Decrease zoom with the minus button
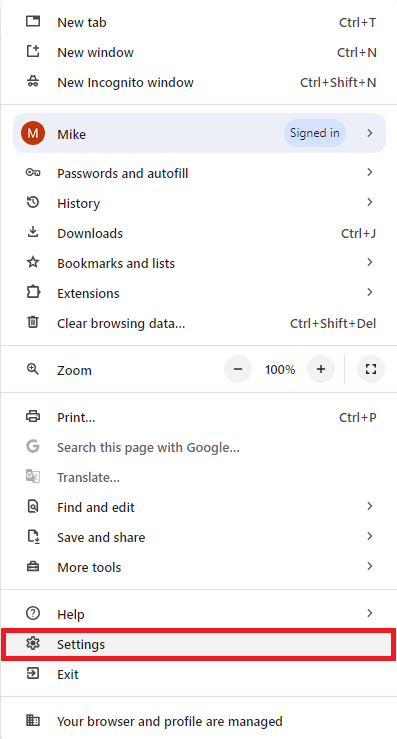The height and width of the screenshot is (739, 397). (238, 369)
